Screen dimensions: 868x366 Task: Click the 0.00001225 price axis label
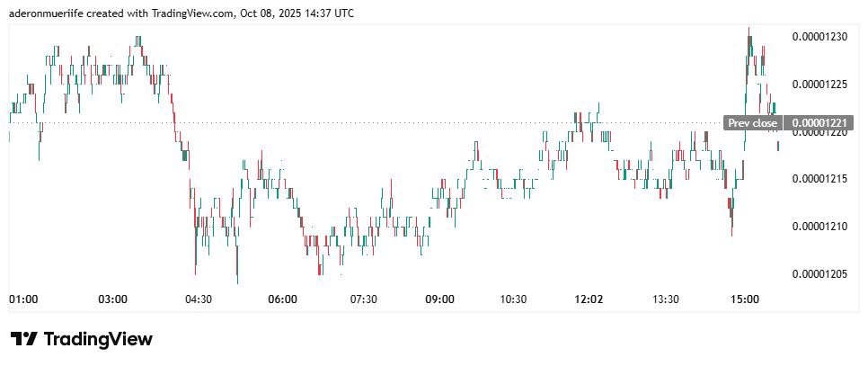tap(819, 85)
